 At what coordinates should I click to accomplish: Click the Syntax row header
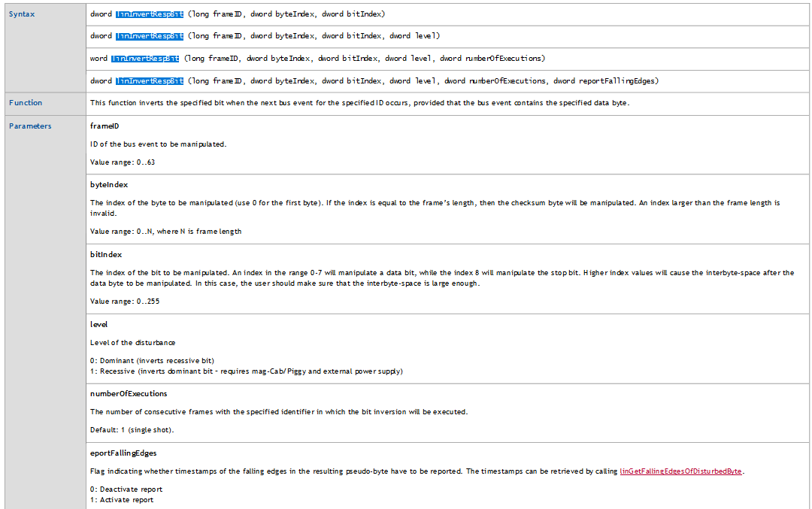(x=22, y=14)
